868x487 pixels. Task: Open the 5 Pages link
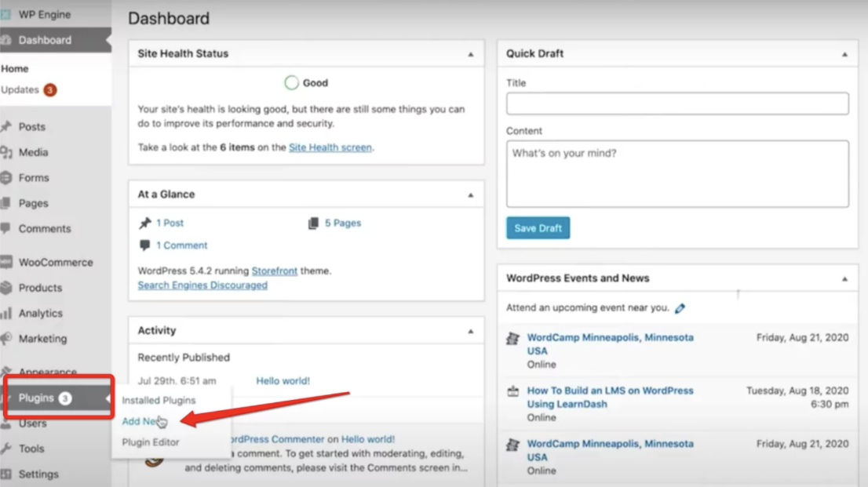coord(343,223)
